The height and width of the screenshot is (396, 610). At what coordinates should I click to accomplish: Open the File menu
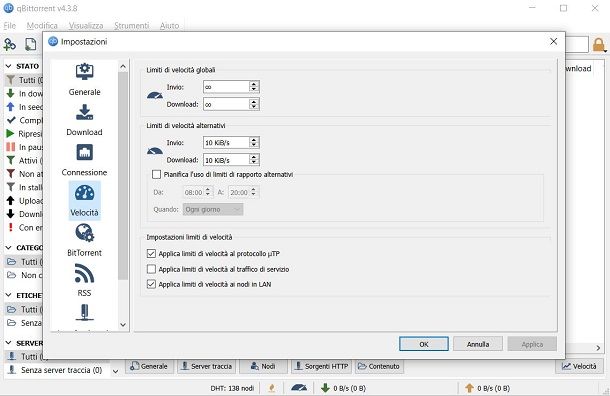point(10,25)
